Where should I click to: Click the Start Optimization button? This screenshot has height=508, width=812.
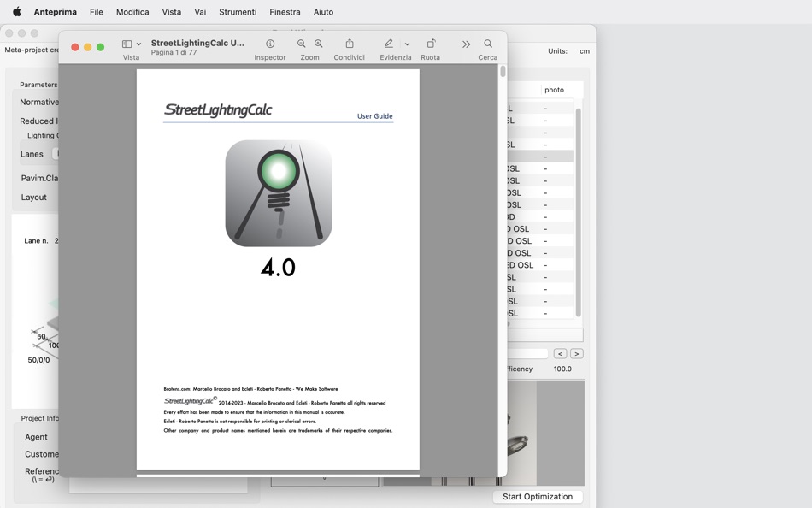(x=538, y=497)
